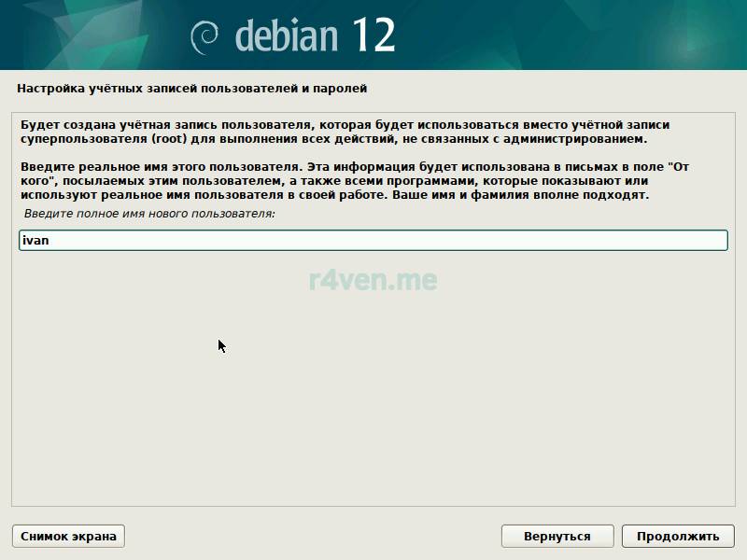Click the text "ivan" in the field
This screenshot has width=747, height=560.
[35, 241]
